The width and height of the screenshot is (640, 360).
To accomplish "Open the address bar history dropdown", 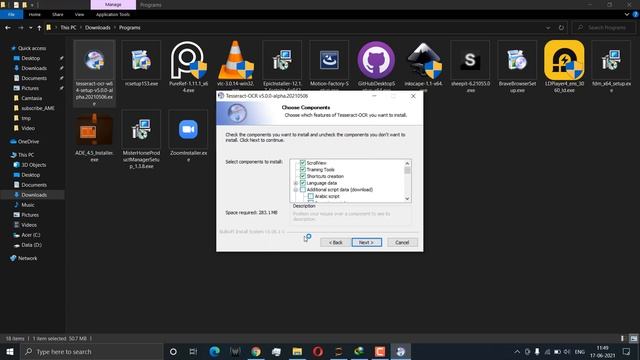I will tap(548, 28).
